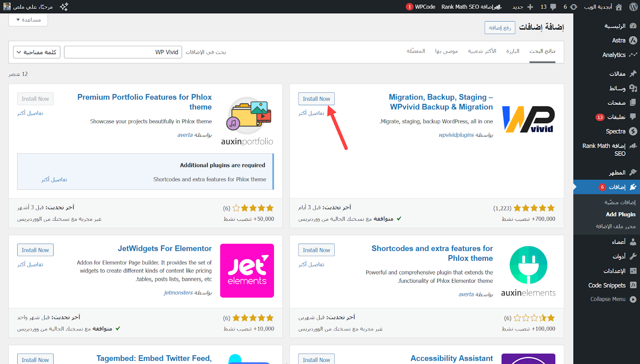Switch to the نتائج البحث tab
This screenshot has width=640, height=364.
coord(542,51)
